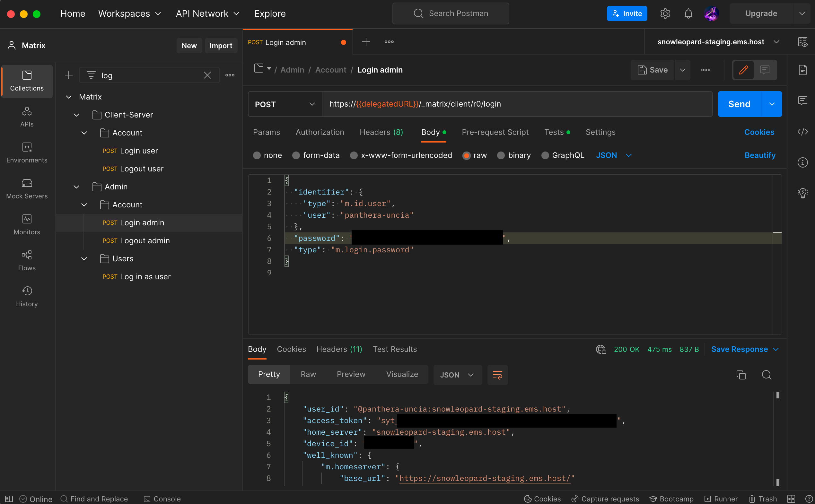Open network information globe icon
This screenshot has width=815, height=504.
[601, 349]
